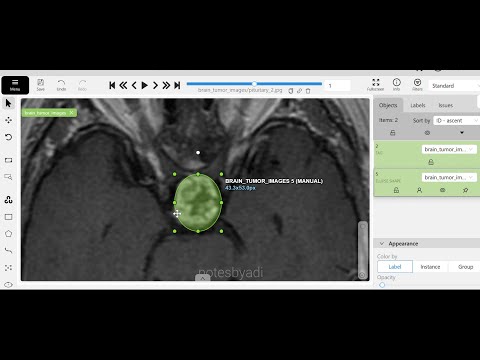Copy link to current frame
This screenshot has height=360, width=480.
(x=299, y=91)
